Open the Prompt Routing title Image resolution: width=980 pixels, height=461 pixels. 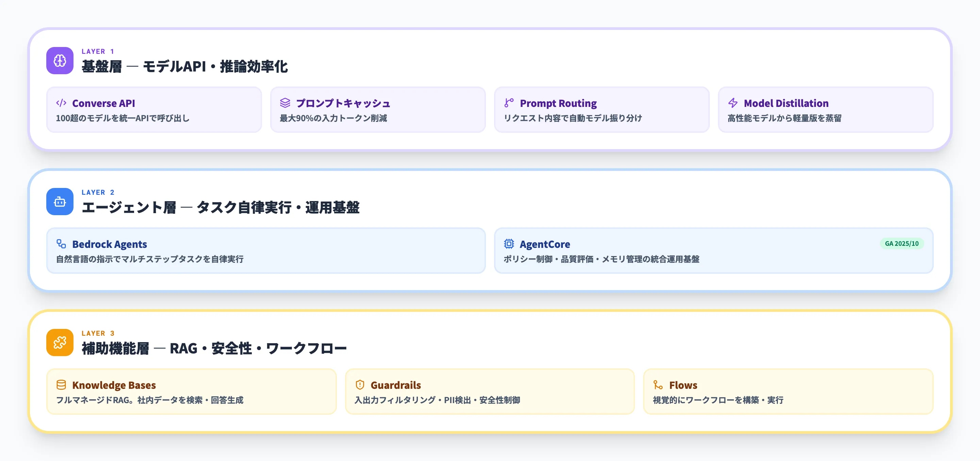(x=558, y=103)
